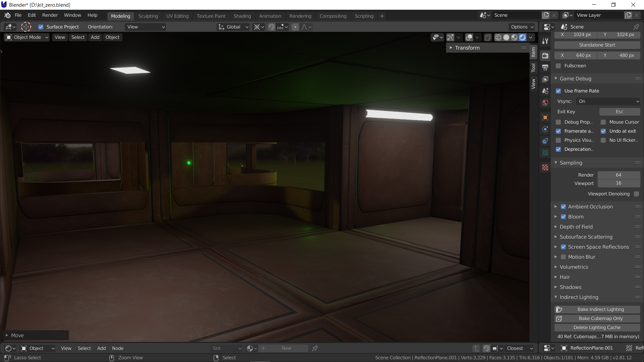The height and width of the screenshot is (362, 644).
Task: Click the Blender logo menu icon
Action: [7, 15]
